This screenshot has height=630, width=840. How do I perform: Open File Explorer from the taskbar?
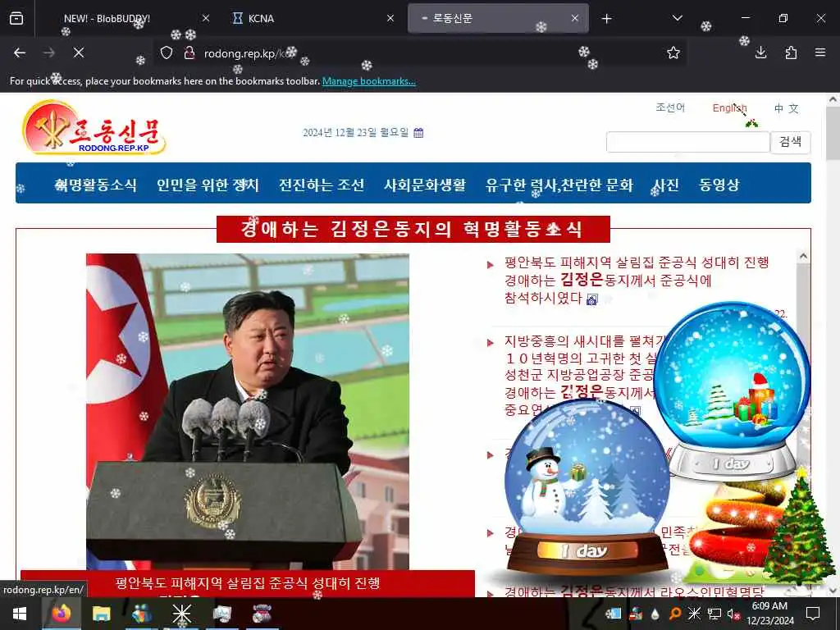101,614
